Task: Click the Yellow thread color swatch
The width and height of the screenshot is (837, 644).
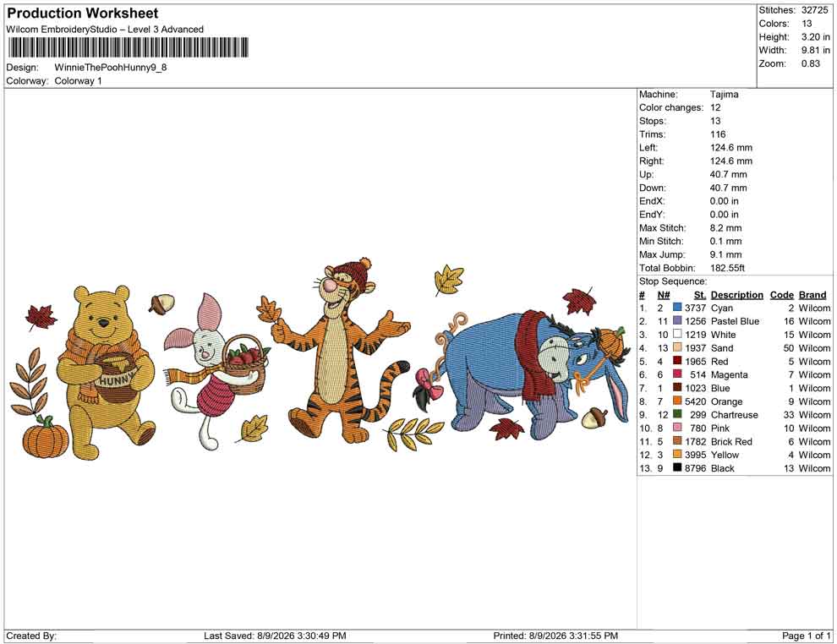Action: click(x=677, y=455)
